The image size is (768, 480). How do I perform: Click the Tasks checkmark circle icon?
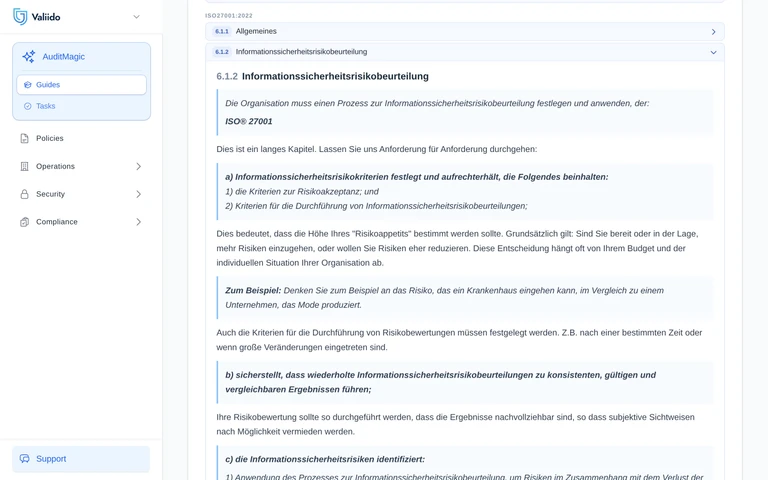[x=27, y=106]
